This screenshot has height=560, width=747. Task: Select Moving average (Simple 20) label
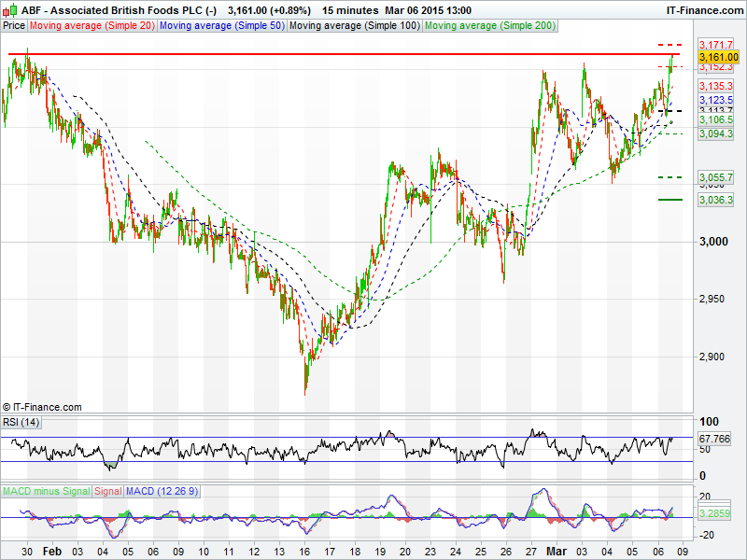(x=92, y=25)
